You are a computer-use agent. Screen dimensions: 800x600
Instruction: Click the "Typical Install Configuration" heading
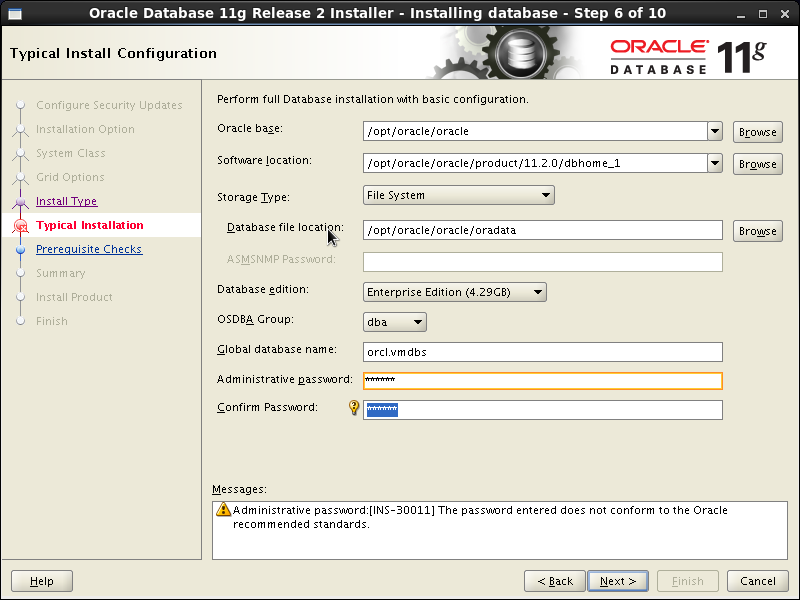[113, 54]
